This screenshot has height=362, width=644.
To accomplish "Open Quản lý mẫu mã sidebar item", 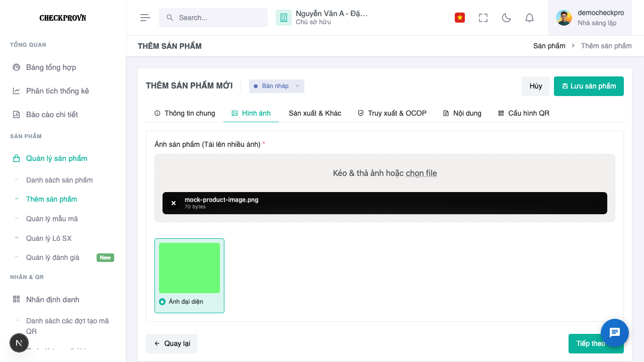I will (x=52, y=219).
